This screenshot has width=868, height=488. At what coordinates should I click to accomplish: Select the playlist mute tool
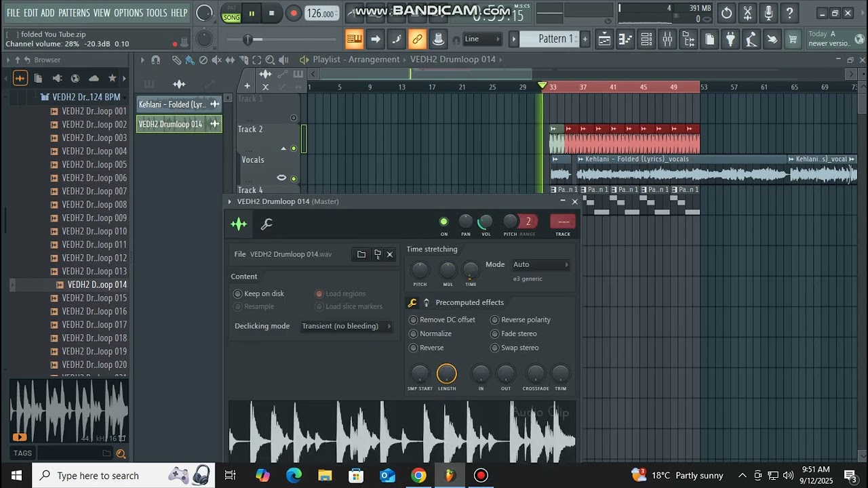[x=216, y=60]
